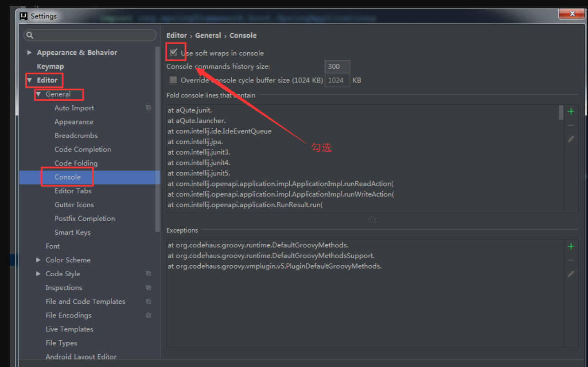Close the Settings dialog window

[x=572, y=14]
